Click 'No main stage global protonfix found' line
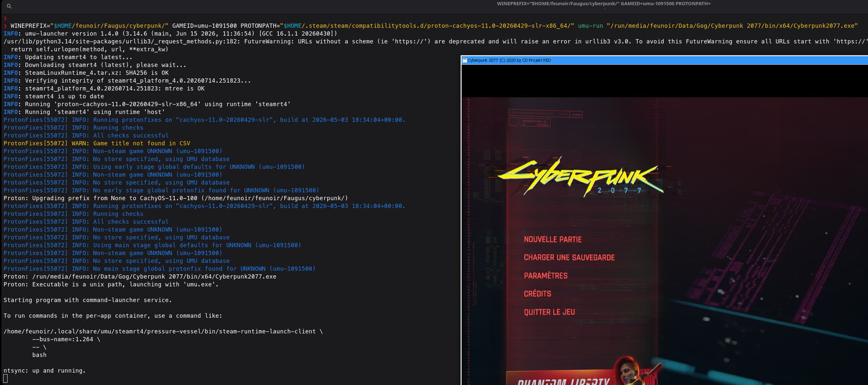Viewport: 868px width, 385px height. (x=160, y=269)
